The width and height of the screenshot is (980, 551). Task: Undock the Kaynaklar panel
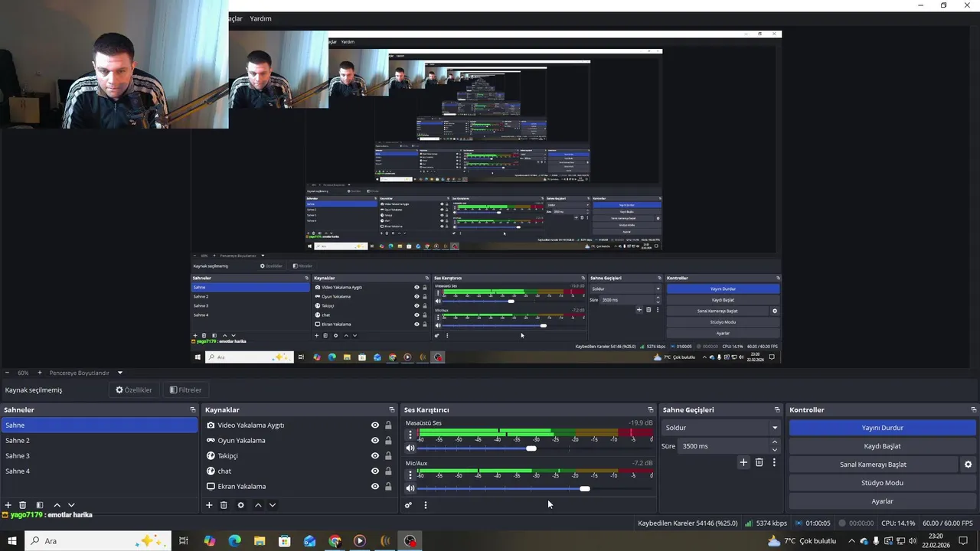click(x=392, y=410)
